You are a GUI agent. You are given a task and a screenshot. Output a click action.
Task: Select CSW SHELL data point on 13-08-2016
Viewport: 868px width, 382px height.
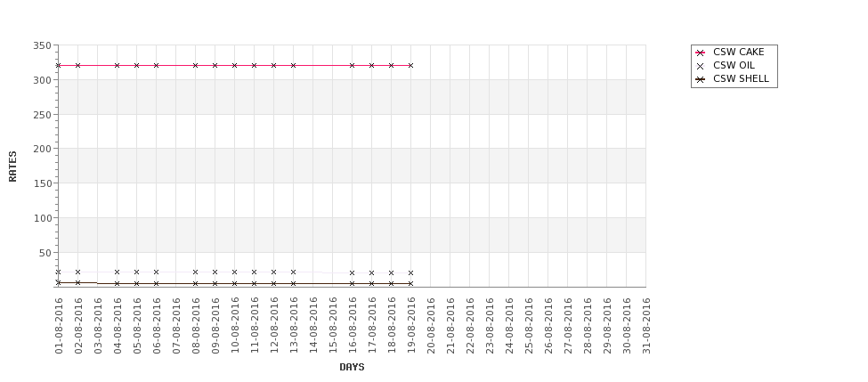click(x=294, y=283)
